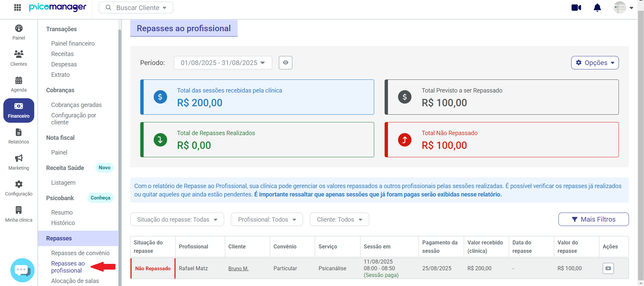
Task: Click the psicomanager logo
Action: tap(57, 7)
